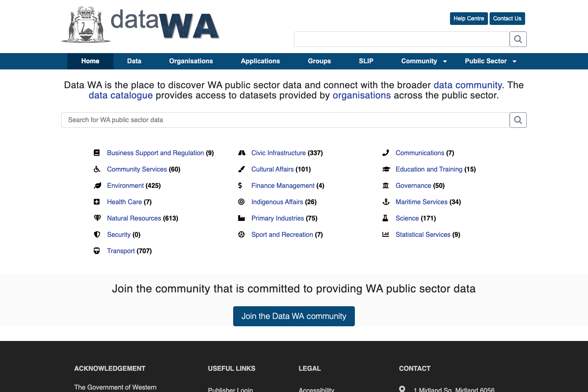Click the location pin icon in the Contact section
Image resolution: width=588 pixels, height=392 pixels.
402,388
